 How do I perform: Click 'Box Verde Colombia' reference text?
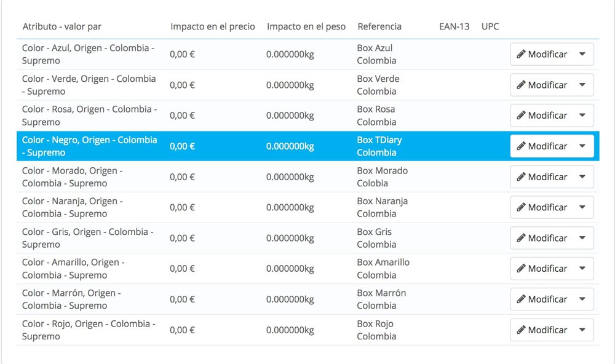(378, 85)
